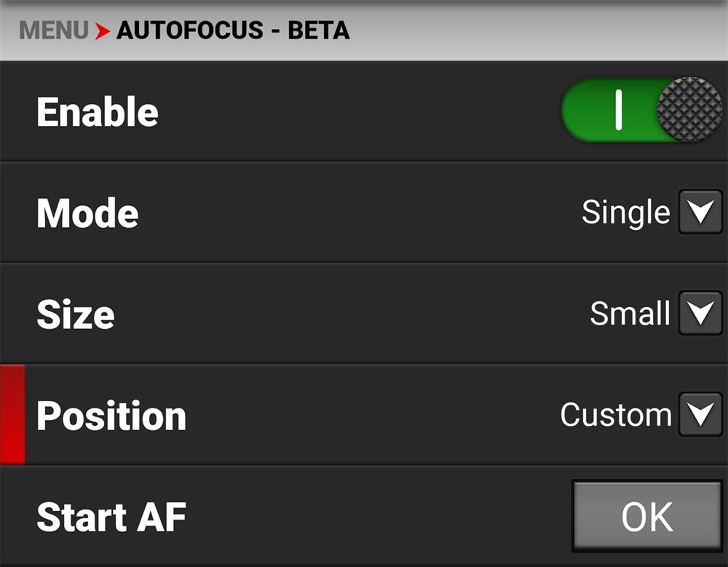Select the AUTOFOCUS - BETA header title
Image resolution: width=728 pixels, height=567 pixels.
233,31
